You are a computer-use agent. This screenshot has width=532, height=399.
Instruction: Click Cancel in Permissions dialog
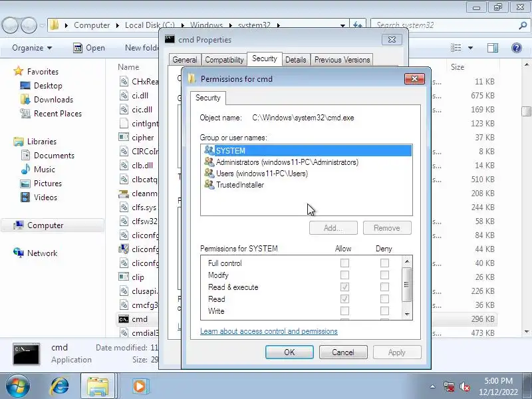(x=343, y=352)
